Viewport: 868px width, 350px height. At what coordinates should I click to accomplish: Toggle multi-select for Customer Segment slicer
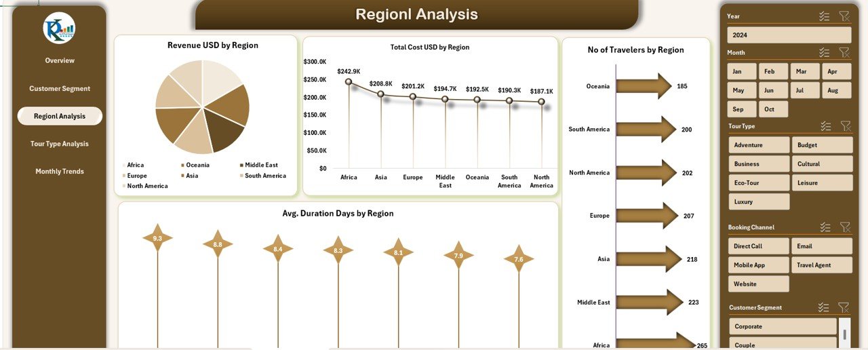coord(824,307)
